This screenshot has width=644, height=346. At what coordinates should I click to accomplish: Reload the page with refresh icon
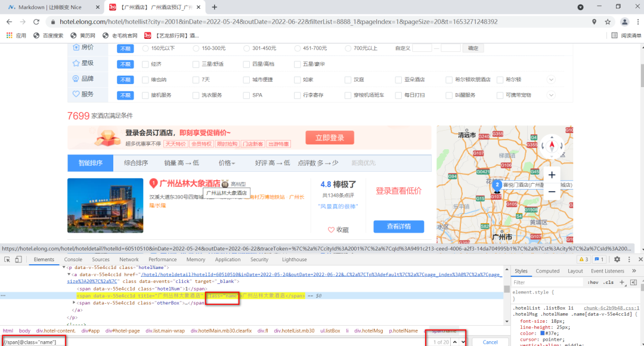tap(36, 22)
